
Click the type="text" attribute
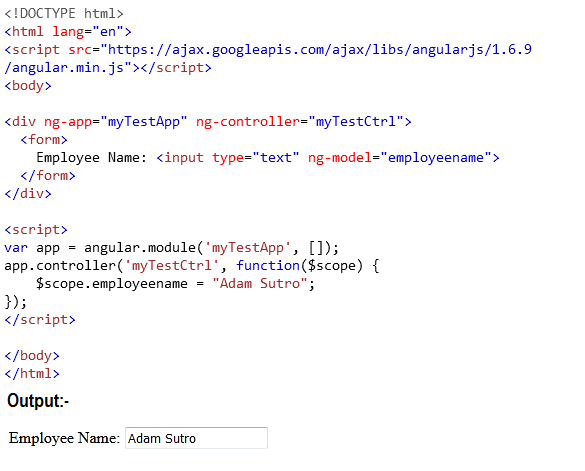pyautogui.click(x=256, y=157)
